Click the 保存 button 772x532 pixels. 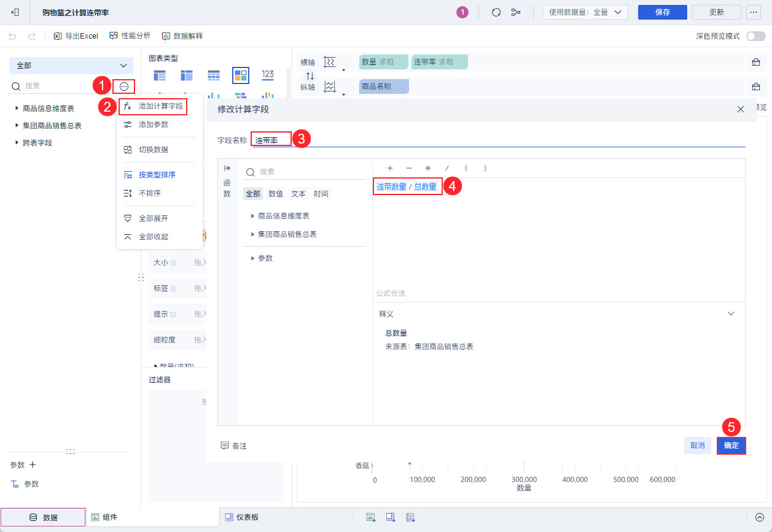(x=662, y=12)
